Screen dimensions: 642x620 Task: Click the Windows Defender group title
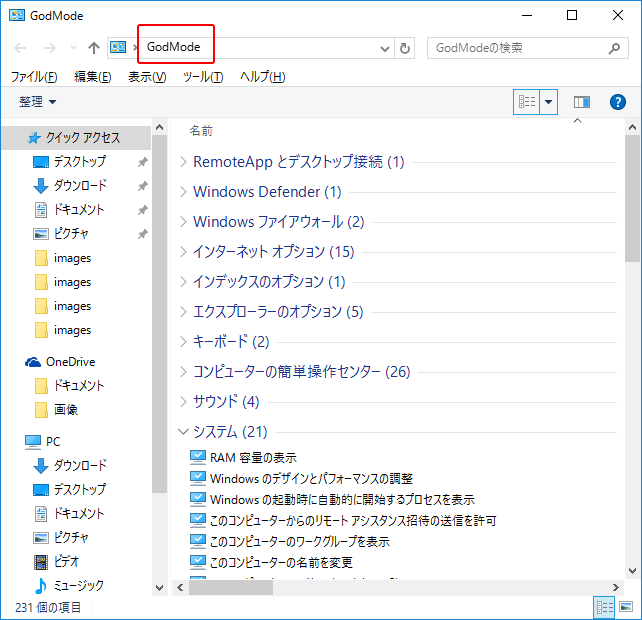click(267, 192)
